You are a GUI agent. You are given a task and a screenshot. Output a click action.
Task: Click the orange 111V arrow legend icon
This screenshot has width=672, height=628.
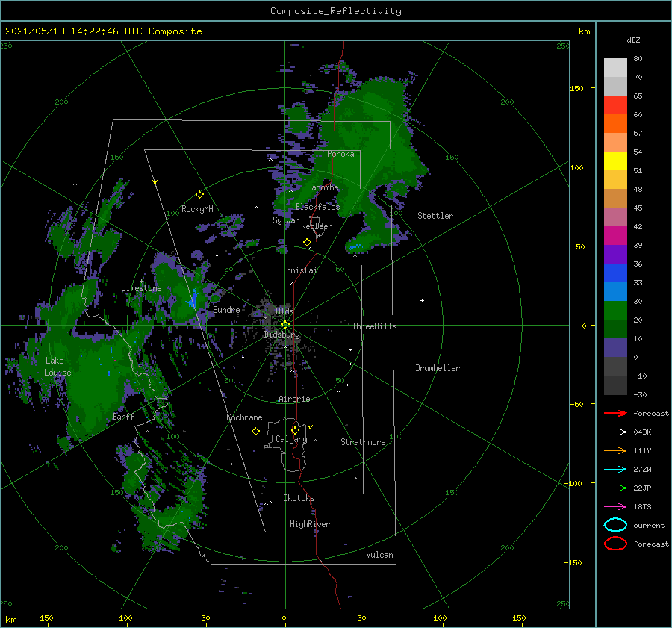click(x=615, y=450)
